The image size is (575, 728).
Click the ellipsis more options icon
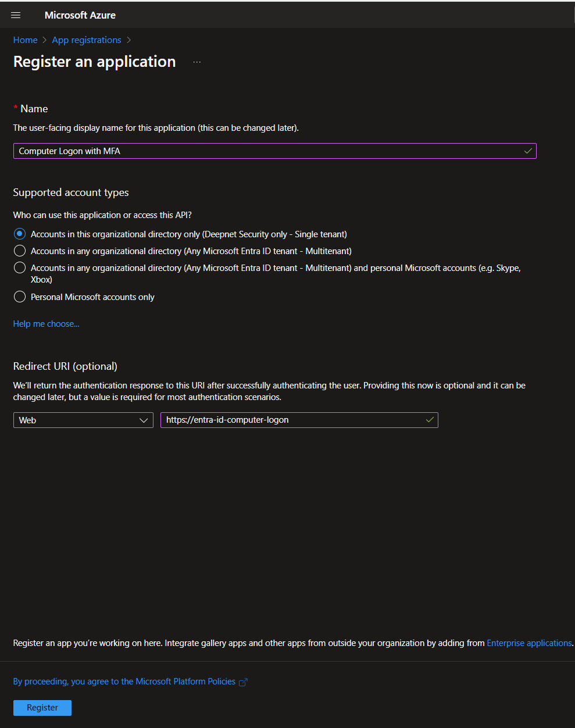(197, 62)
